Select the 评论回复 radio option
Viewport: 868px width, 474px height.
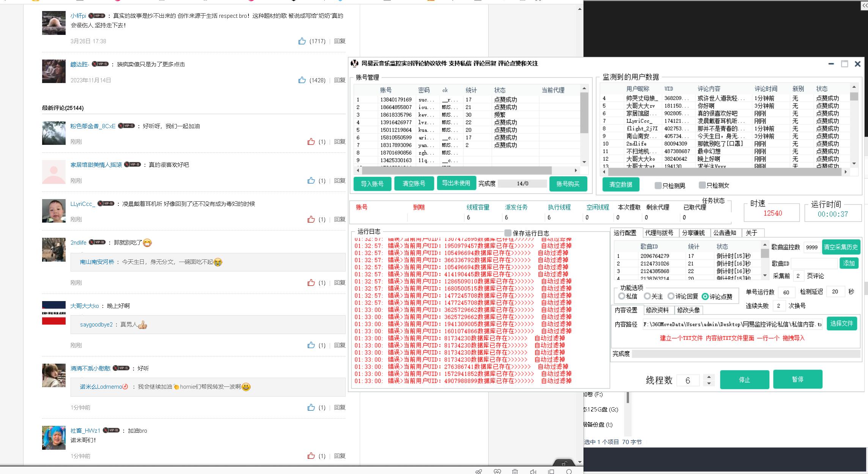click(x=671, y=296)
